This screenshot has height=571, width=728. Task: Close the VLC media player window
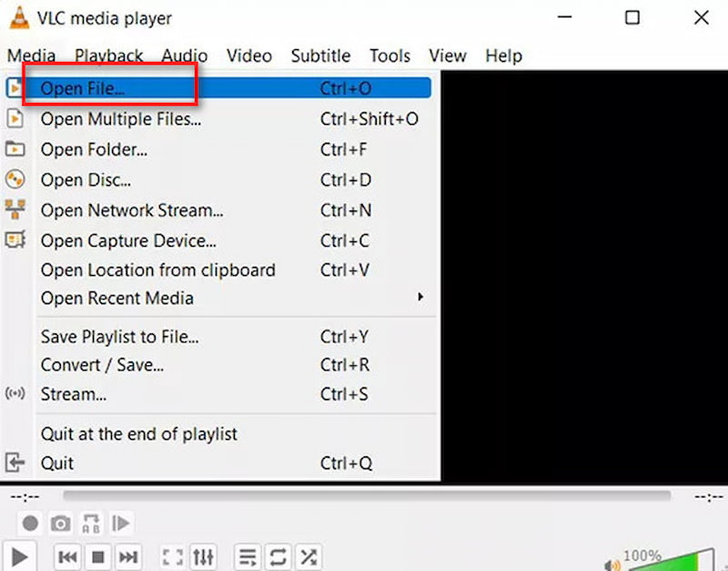click(x=701, y=17)
